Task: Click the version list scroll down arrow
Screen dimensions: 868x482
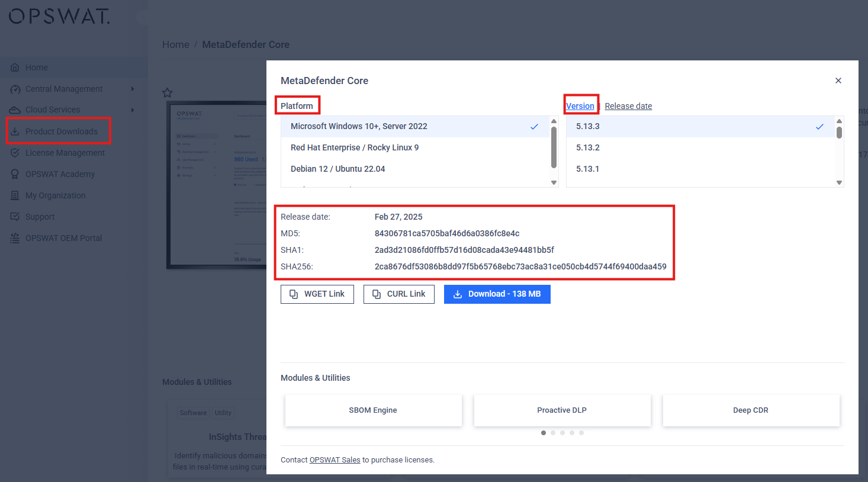Action: (x=839, y=183)
